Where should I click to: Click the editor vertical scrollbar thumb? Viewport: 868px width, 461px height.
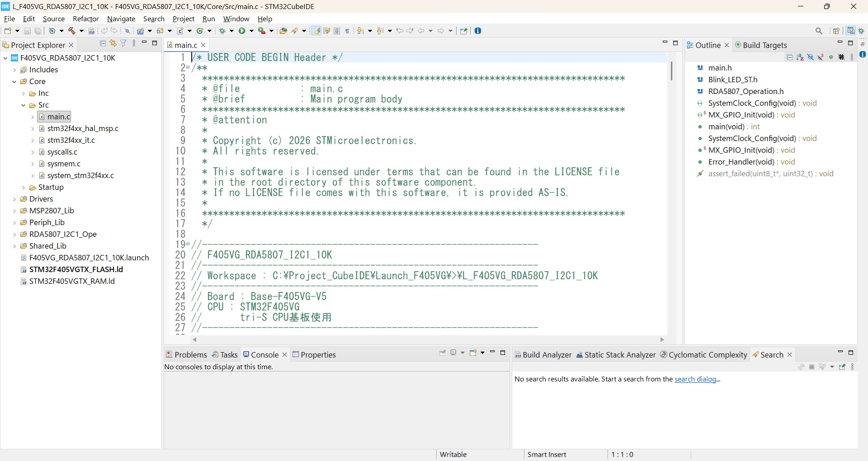671,71
